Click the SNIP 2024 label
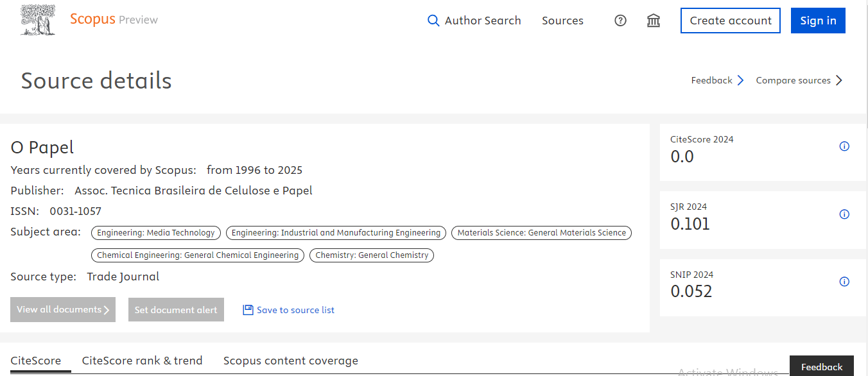Viewport: 868px width, 376px height. pyautogui.click(x=692, y=275)
